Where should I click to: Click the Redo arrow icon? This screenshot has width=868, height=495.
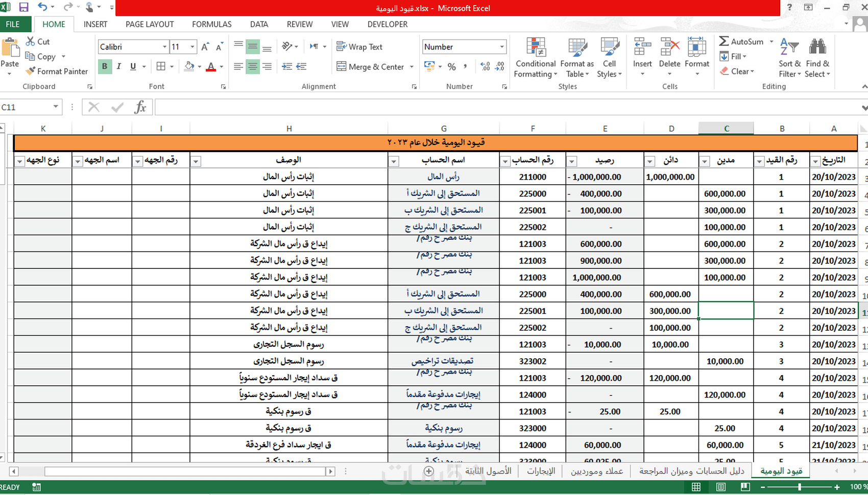(x=68, y=7)
